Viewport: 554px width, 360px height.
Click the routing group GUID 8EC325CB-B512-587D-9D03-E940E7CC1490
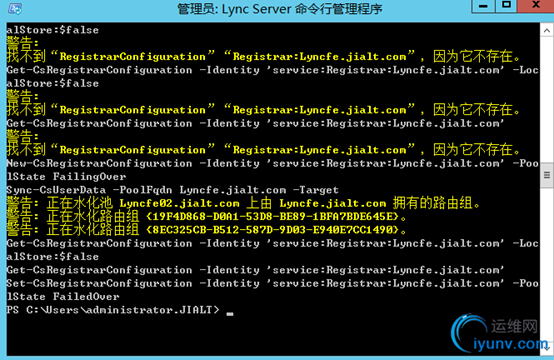pyautogui.click(x=272, y=230)
